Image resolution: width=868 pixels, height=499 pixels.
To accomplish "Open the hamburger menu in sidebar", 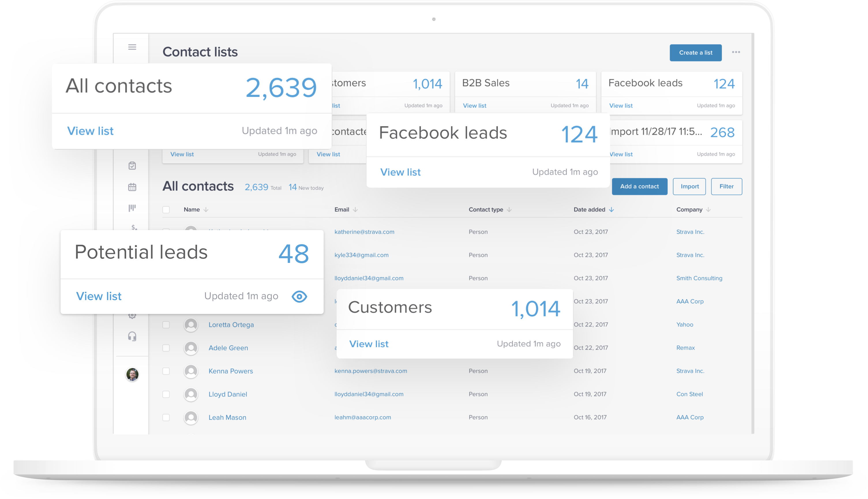I will click(x=132, y=47).
